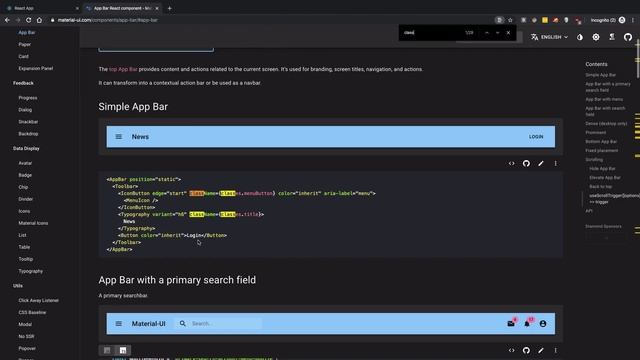640x360 pixels.
Task: Open CSS Baseline in the sidebar
Action: coord(32,312)
